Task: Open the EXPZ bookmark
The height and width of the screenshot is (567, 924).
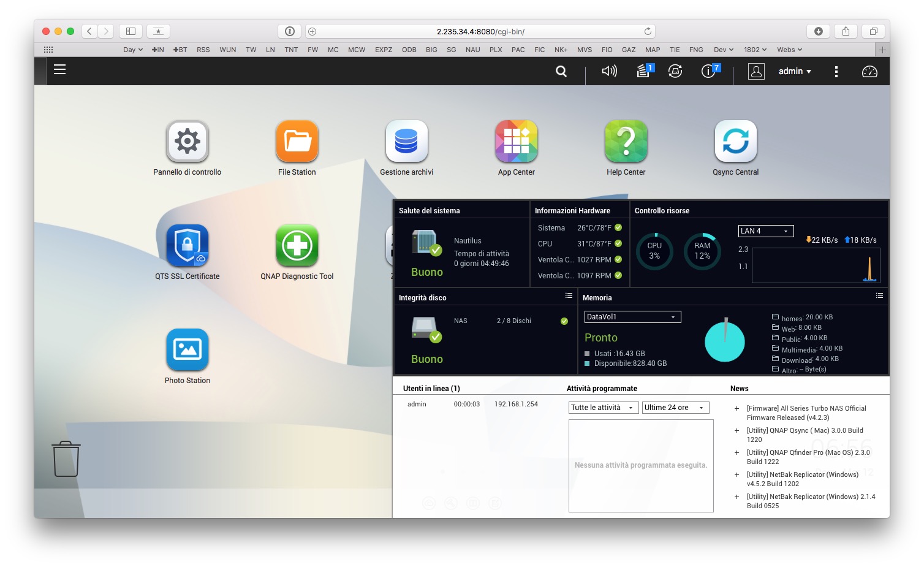Action: coord(384,50)
